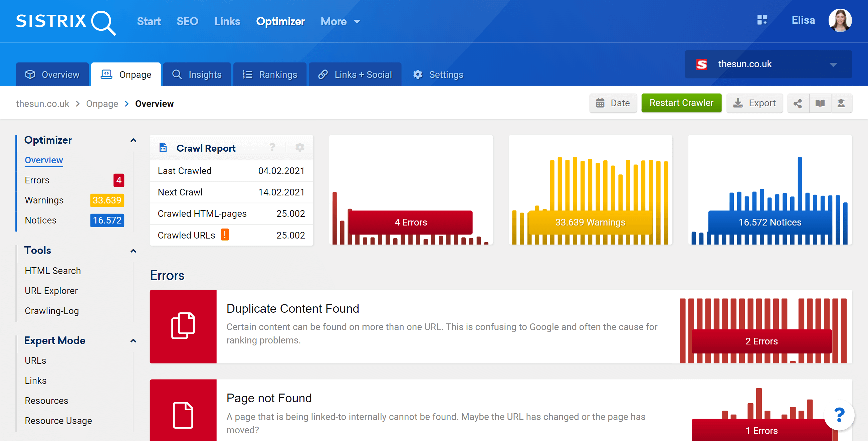Click Next Crawl date 14.02.2021
Viewport: 868px width, 441px height.
tap(281, 192)
